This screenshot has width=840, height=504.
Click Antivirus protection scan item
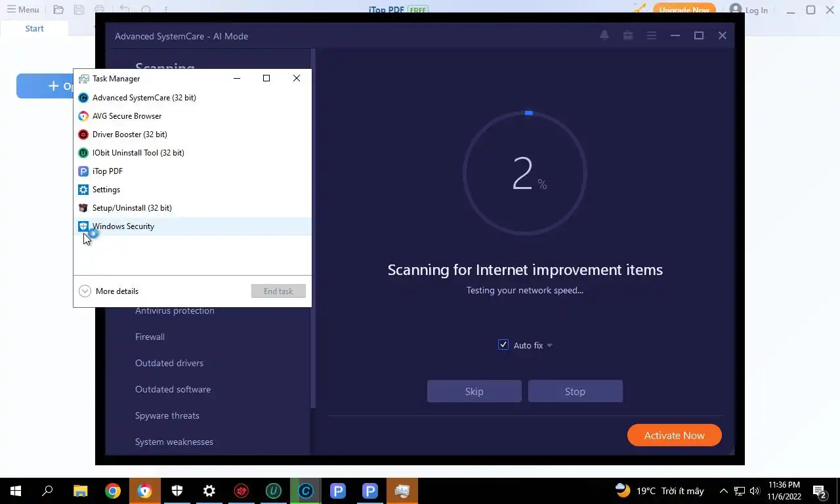click(175, 311)
